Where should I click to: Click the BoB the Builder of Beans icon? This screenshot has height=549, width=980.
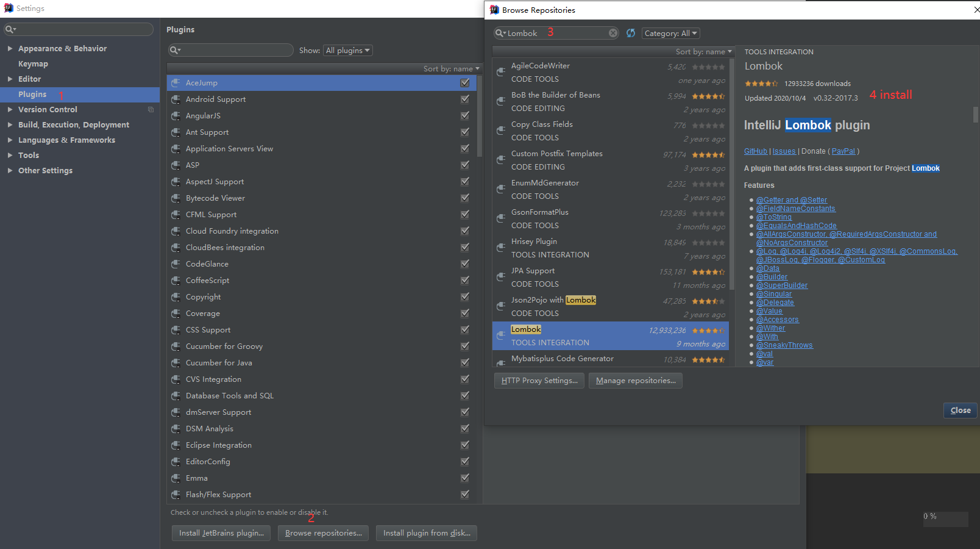coord(501,101)
